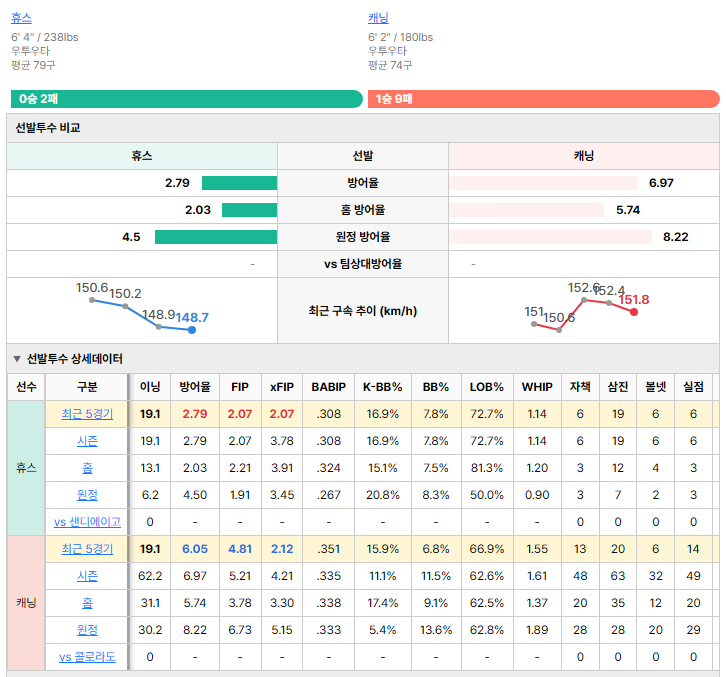Image resolution: width=726 pixels, height=677 pixels.
Task: Click 캐닝 원정 BB% value 13.6%
Action: (436, 630)
